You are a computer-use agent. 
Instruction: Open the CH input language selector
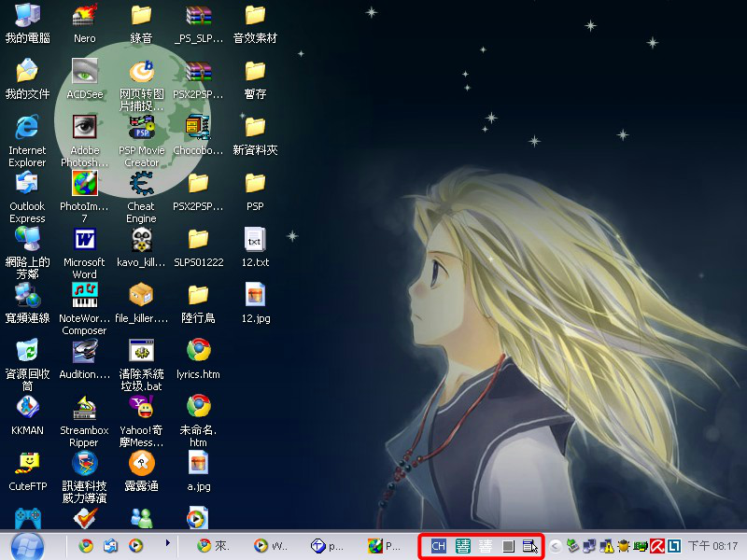pyautogui.click(x=439, y=546)
